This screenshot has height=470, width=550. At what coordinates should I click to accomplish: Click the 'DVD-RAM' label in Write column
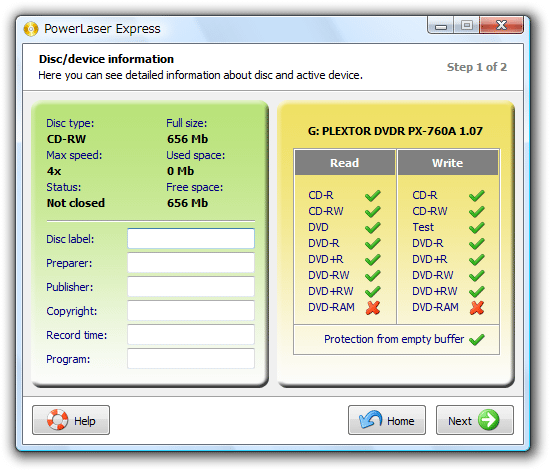435,307
